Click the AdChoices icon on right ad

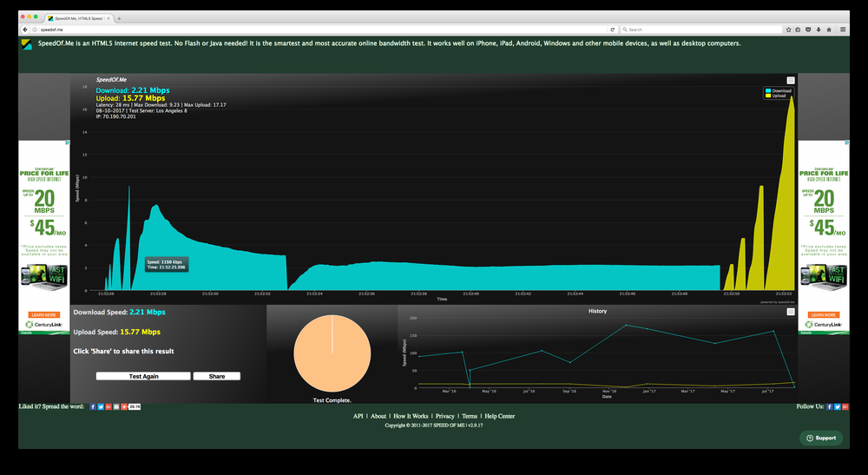pos(847,142)
